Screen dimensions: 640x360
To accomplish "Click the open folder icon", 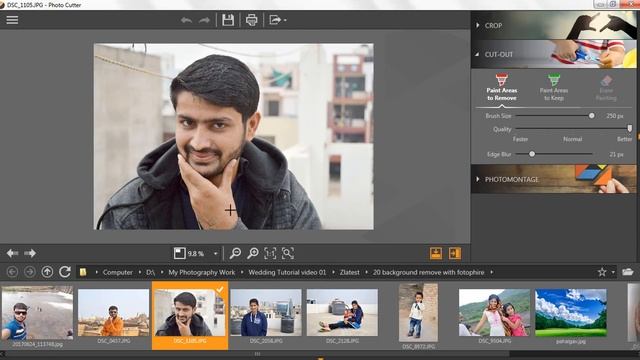I will tap(628, 272).
